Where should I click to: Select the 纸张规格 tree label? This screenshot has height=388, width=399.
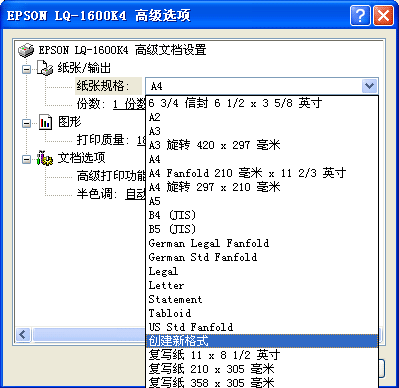103,86
